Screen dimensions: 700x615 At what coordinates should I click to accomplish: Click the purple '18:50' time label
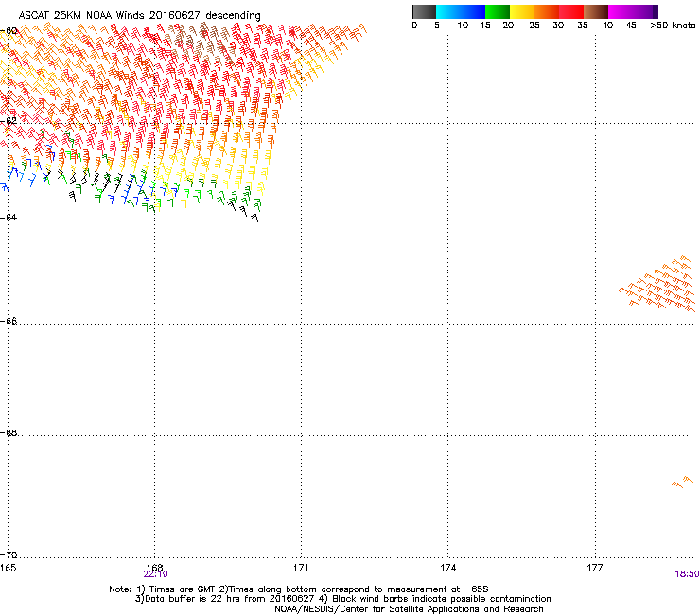687,574
